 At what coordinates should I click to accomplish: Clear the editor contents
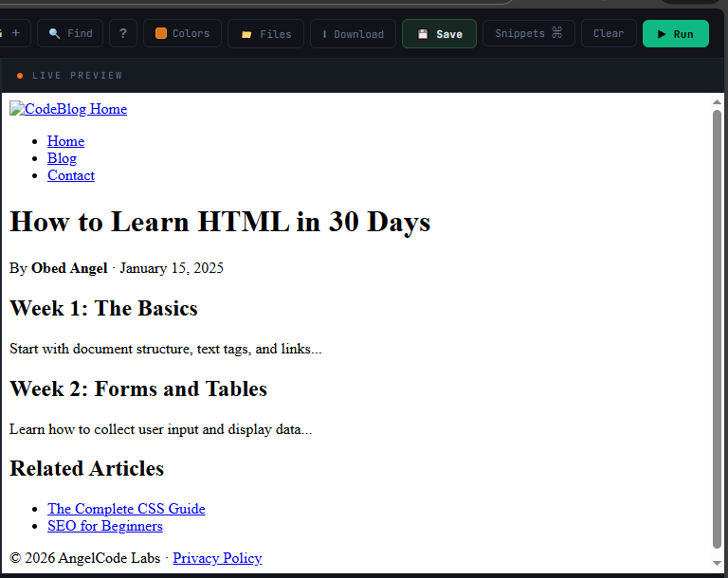point(609,33)
